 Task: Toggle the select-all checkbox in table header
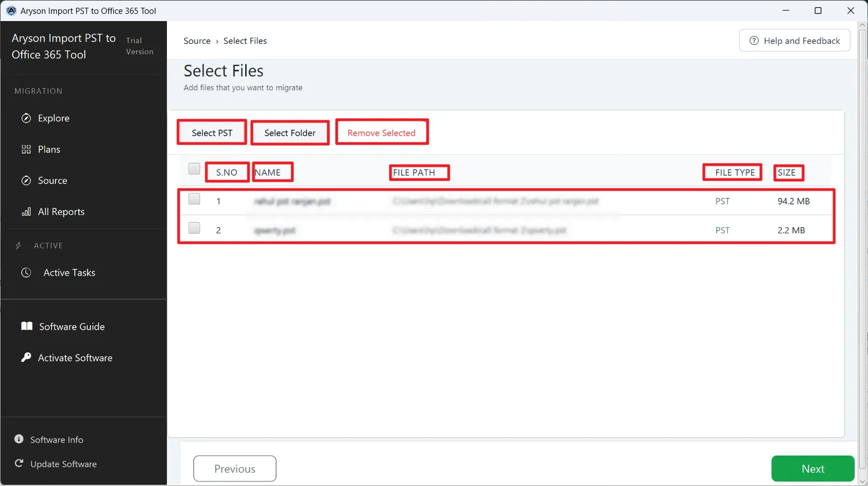point(194,168)
